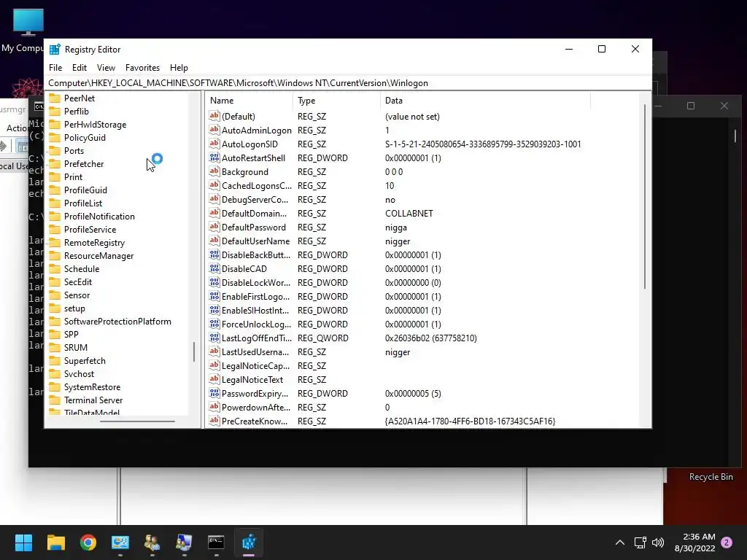
Task: Click the key tree vertical scrollbar
Action: point(194,351)
